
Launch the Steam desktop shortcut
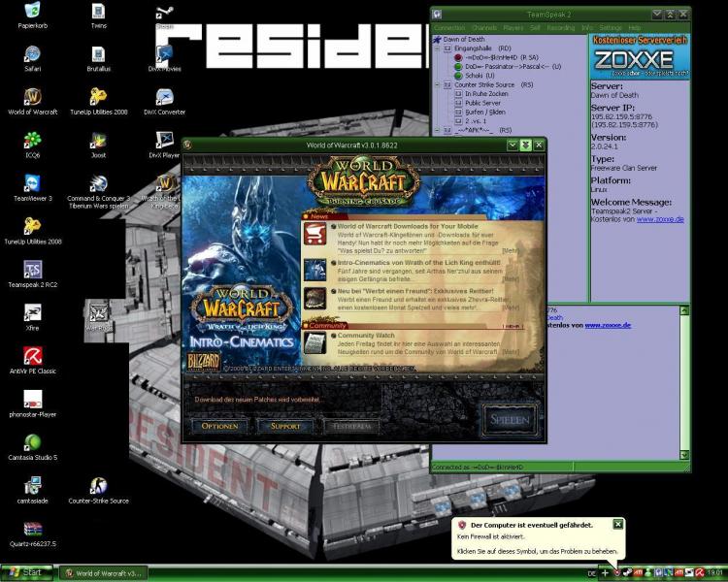tap(164, 16)
